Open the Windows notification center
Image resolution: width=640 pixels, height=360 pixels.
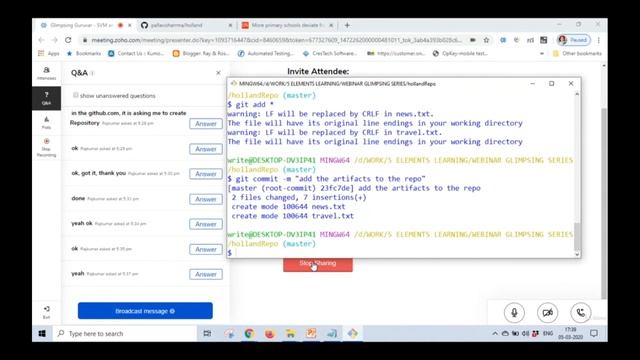pyautogui.click(x=594, y=333)
